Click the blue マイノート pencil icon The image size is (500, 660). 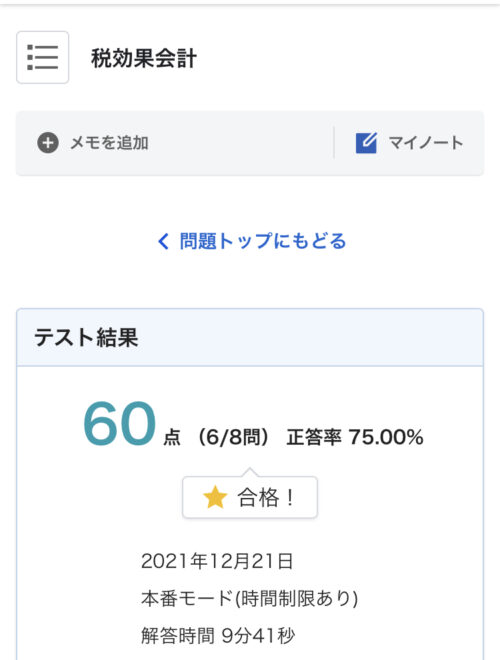[x=366, y=143]
